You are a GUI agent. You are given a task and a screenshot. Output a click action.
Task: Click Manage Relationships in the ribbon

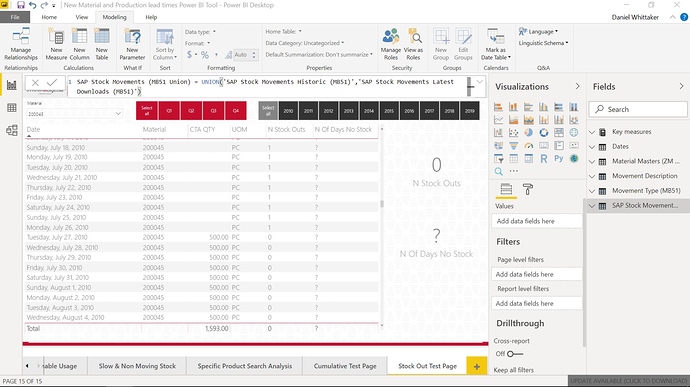click(x=21, y=44)
